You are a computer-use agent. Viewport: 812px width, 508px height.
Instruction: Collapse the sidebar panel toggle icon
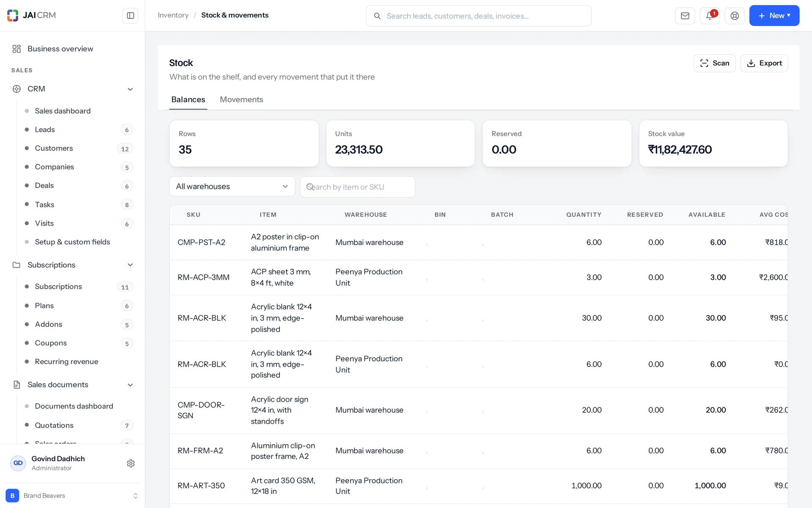pos(130,16)
